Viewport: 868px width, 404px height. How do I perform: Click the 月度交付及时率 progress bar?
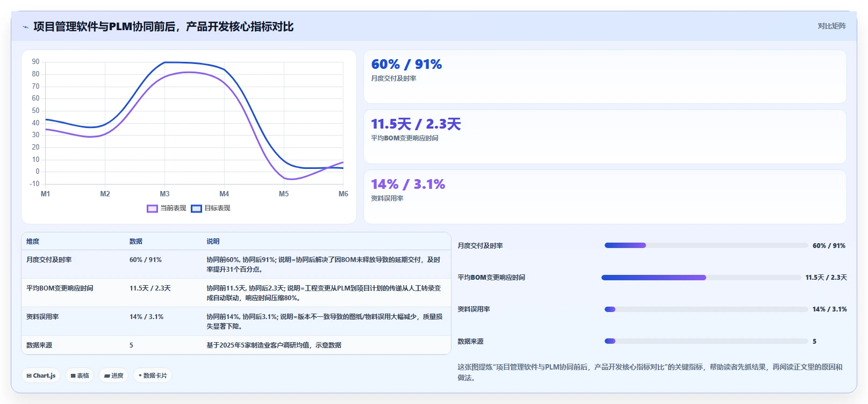pyautogui.click(x=706, y=245)
